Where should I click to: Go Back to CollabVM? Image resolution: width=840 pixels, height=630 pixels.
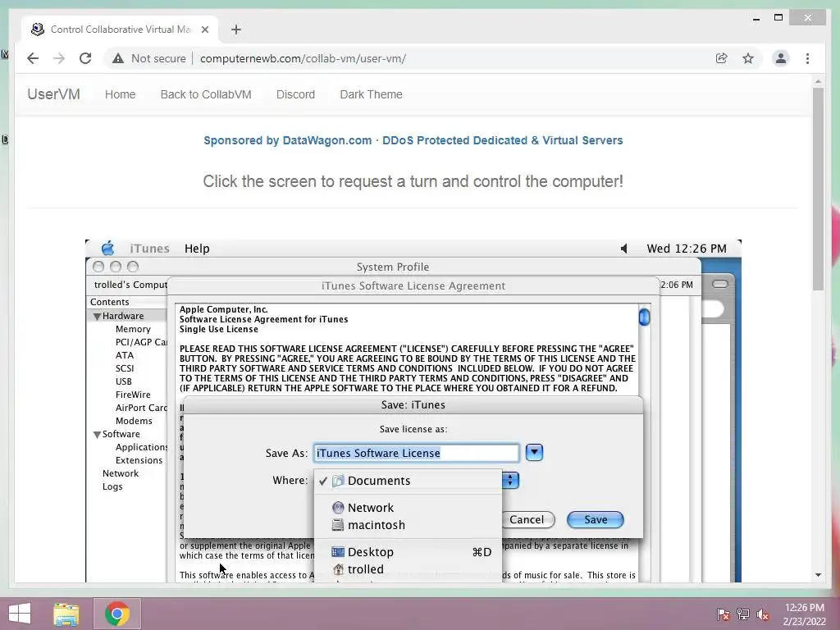(206, 94)
